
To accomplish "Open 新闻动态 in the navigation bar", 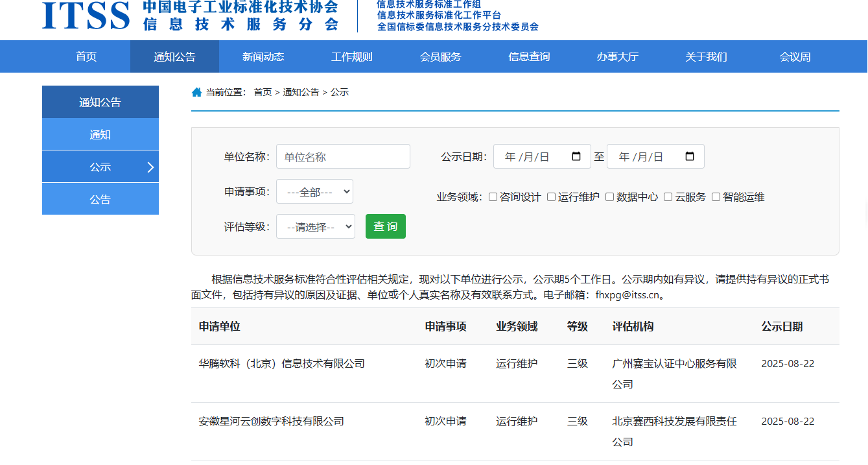I will click(263, 56).
